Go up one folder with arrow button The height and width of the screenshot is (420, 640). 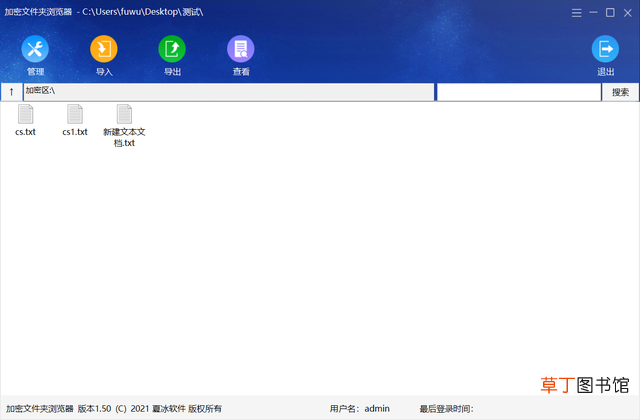pos(11,92)
